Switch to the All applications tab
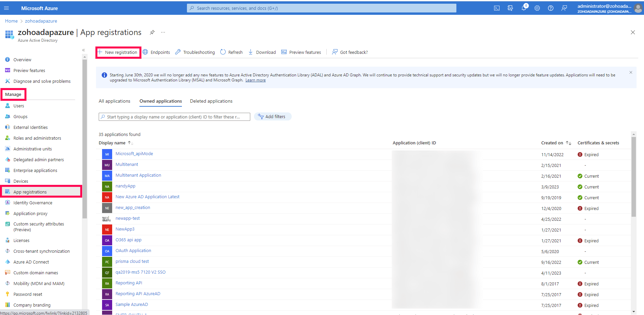The width and height of the screenshot is (644, 315). pos(115,101)
